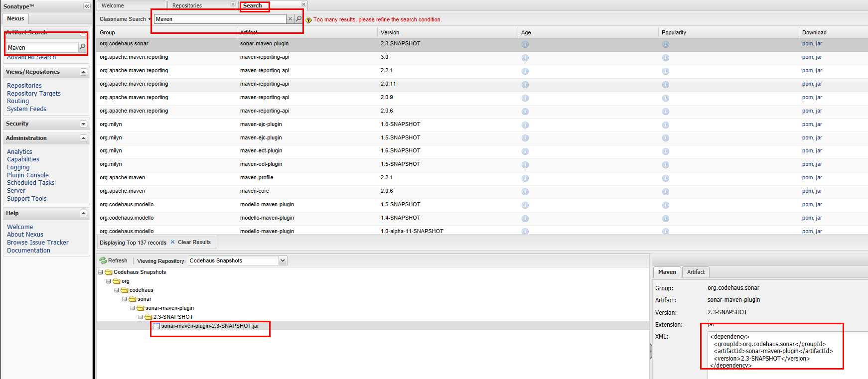
Task: Open Browse Issue Tracker link
Action: click(38, 243)
